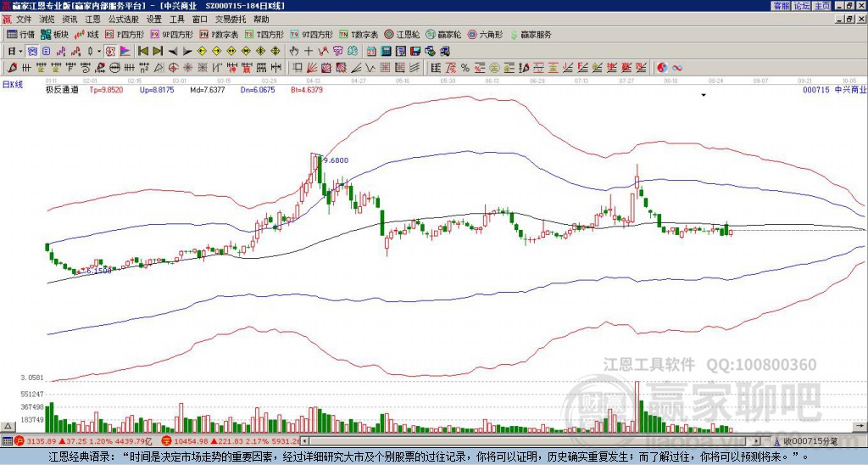The image size is (868, 465).
Task: Click the black left-pointing arrow icon
Action: [x=173, y=52]
